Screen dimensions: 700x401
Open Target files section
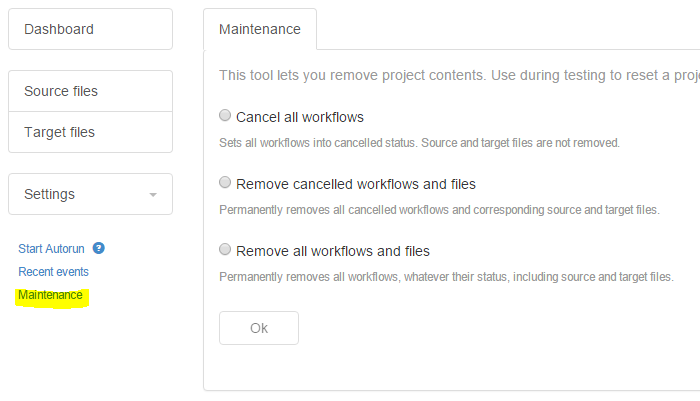coord(90,132)
